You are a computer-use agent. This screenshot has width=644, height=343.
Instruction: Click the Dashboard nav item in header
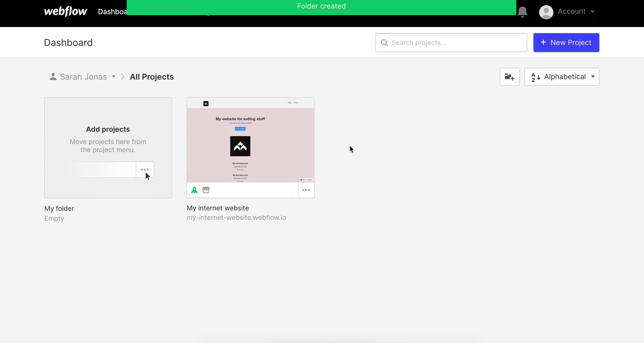[x=112, y=12]
